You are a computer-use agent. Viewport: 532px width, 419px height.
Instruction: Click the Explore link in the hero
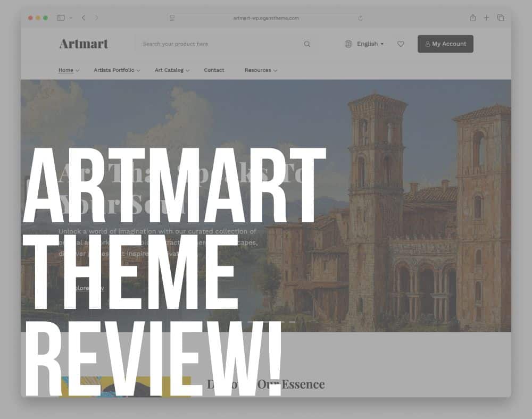click(81, 288)
